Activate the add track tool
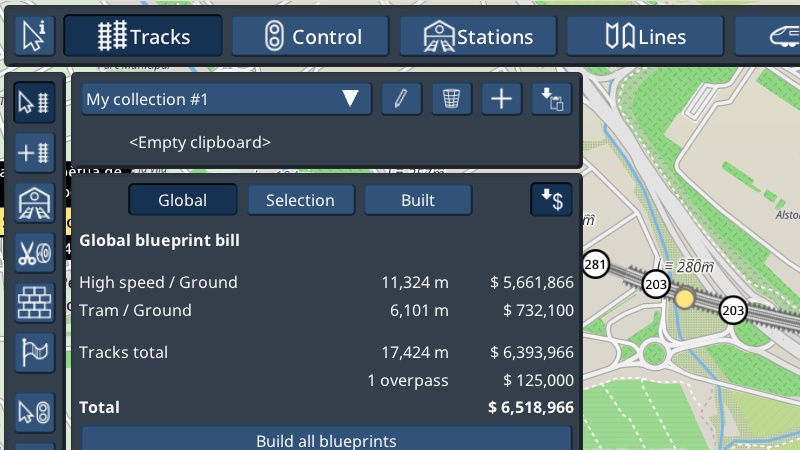Viewport: 800px width, 450px height. (x=34, y=153)
